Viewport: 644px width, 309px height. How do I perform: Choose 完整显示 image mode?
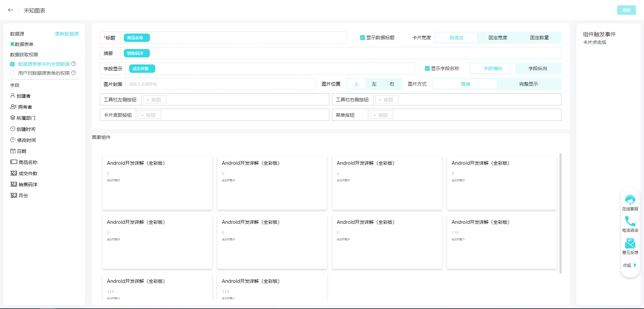point(528,84)
